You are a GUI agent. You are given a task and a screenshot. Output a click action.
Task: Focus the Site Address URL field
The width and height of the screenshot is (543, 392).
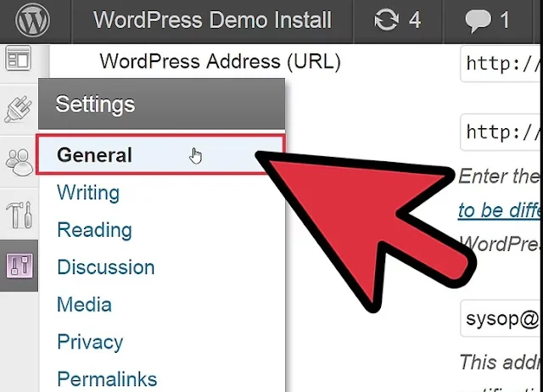pyautogui.click(x=501, y=132)
